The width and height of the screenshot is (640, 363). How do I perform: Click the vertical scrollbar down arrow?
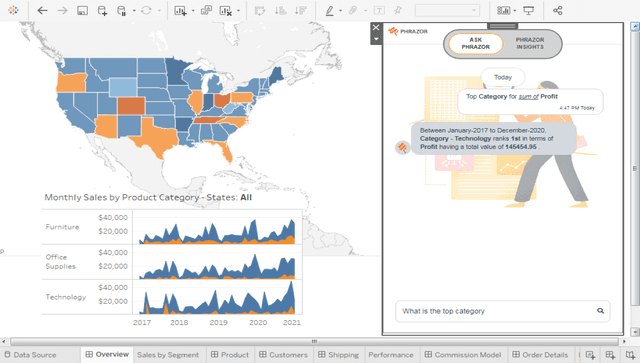click(635, 332)
